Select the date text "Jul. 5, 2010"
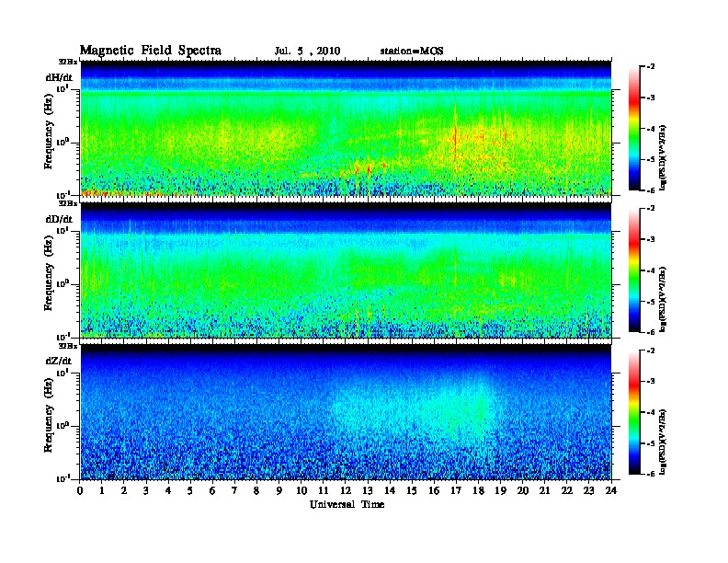Screen dimensions: 728x563 pyautogui.click(x=307, y=52)
